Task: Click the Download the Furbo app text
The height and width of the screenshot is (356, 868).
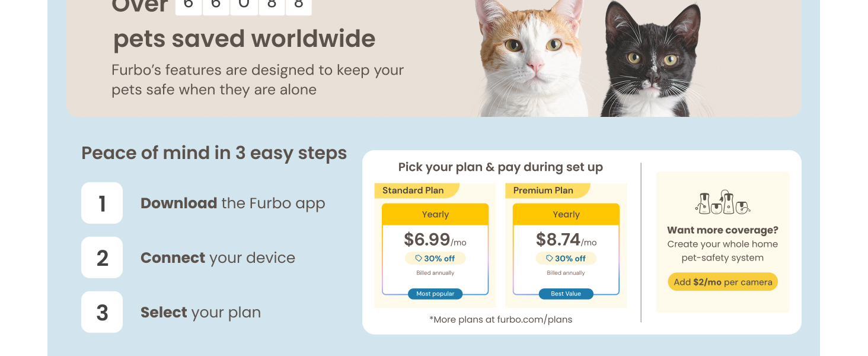Action: click(232, 203)
